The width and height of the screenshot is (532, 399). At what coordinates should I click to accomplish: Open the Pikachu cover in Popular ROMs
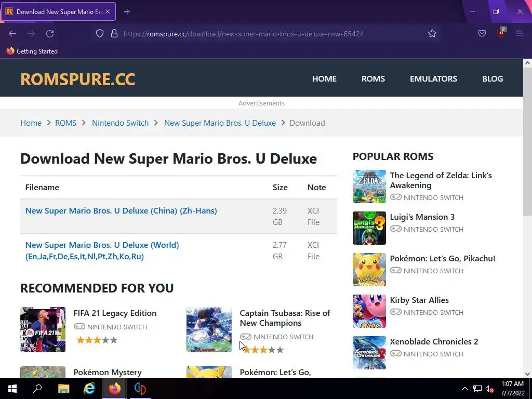pos(369,270)
